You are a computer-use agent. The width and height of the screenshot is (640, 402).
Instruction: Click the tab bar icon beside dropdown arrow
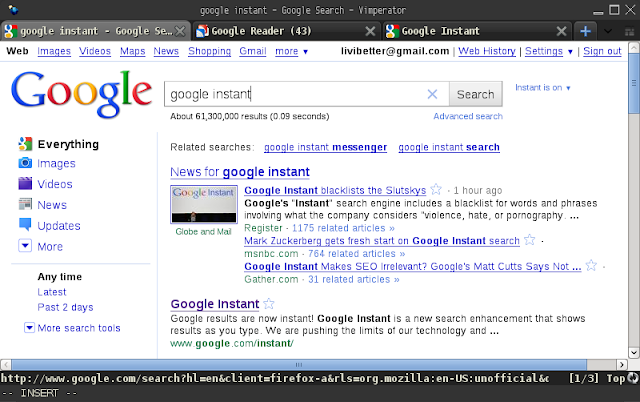click(629, 31)
